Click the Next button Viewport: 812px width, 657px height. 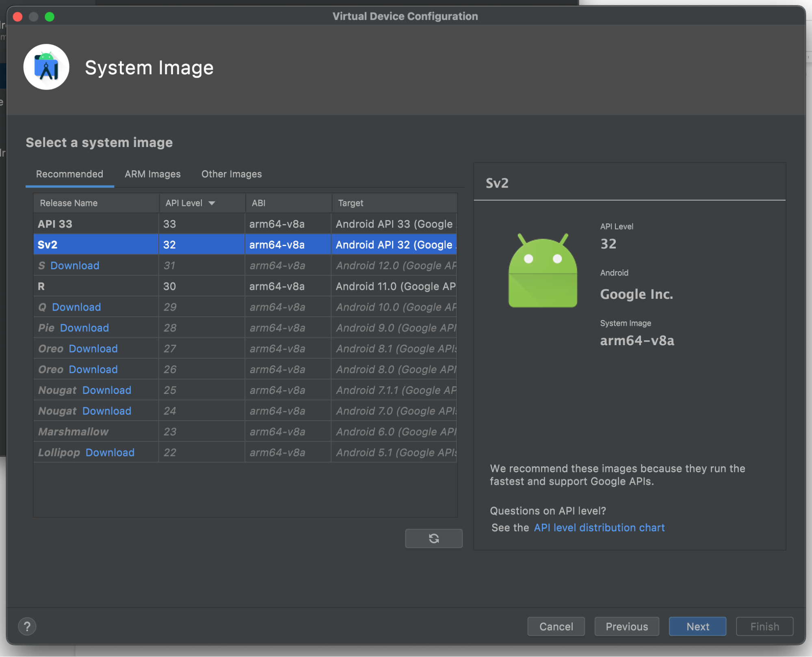click(697, 626)
